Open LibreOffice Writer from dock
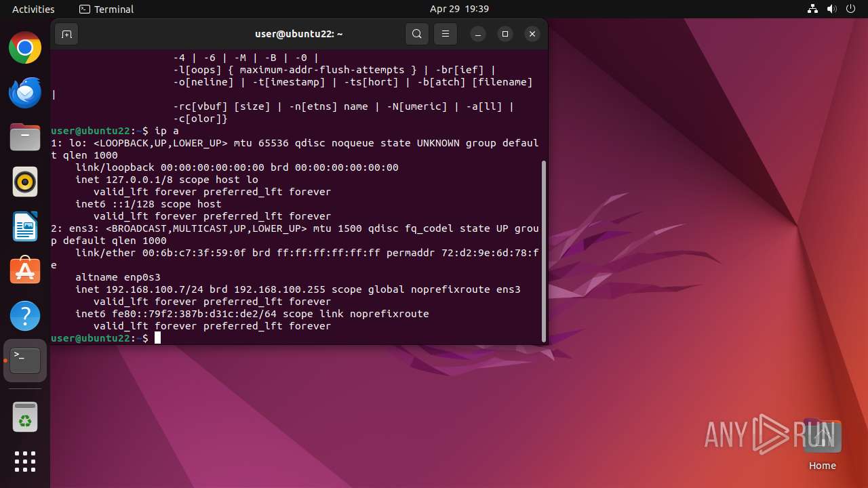 25,226
